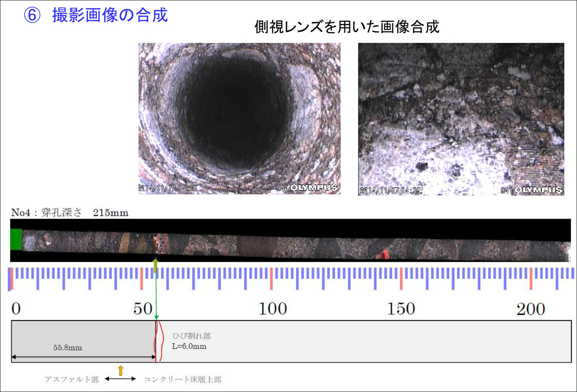Click the black double-headed arrow at the bottom
This screenshot has width=577, height=392.
tap(120, 379)
